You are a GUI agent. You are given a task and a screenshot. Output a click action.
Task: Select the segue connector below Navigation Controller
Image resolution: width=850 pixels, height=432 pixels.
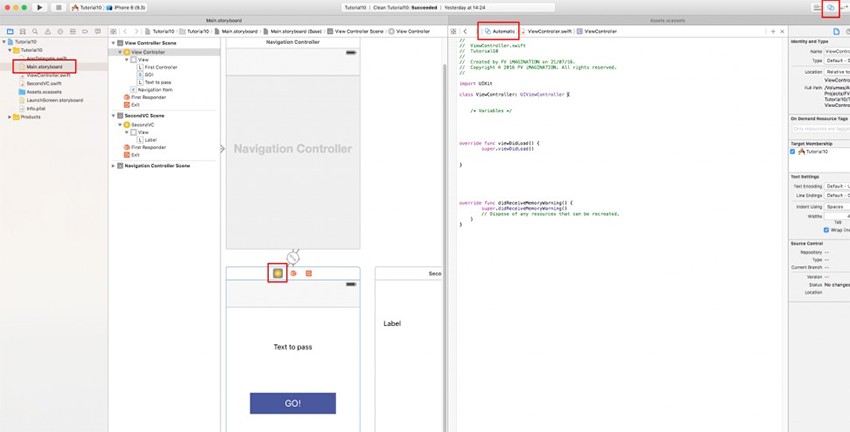click(x=293, y=256)
